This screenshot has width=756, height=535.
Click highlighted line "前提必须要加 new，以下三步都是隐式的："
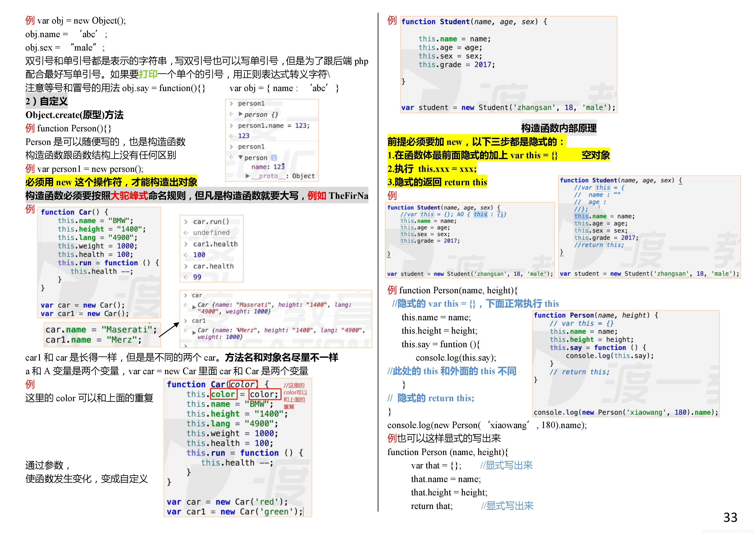tap(476, 142)
